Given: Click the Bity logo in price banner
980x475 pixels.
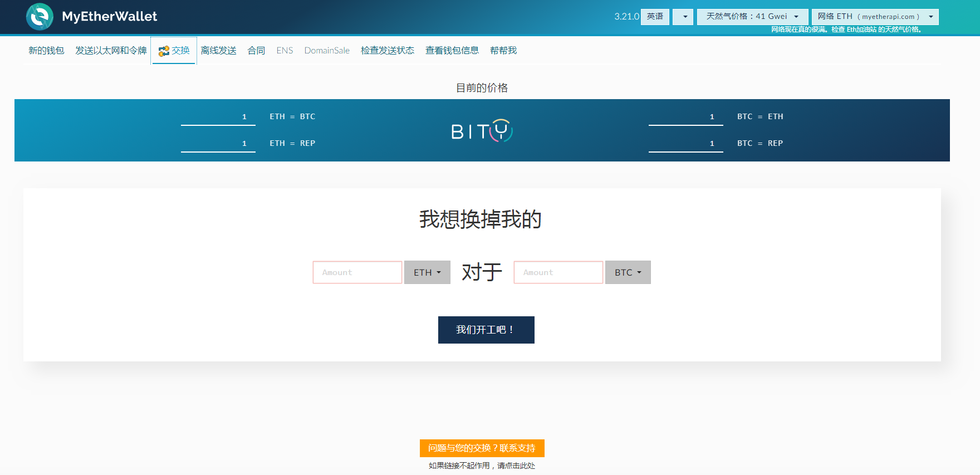Looking at the screenshot, I should coord(482,131).
